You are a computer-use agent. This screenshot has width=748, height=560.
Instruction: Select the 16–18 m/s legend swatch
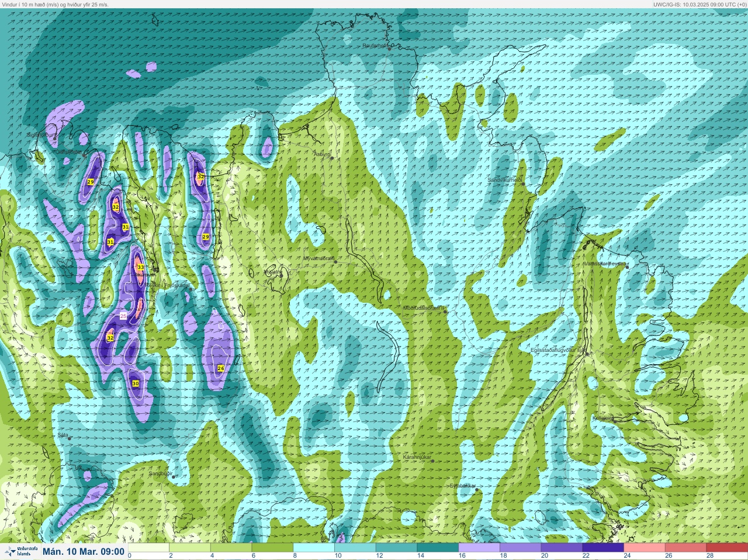point(480,548)
